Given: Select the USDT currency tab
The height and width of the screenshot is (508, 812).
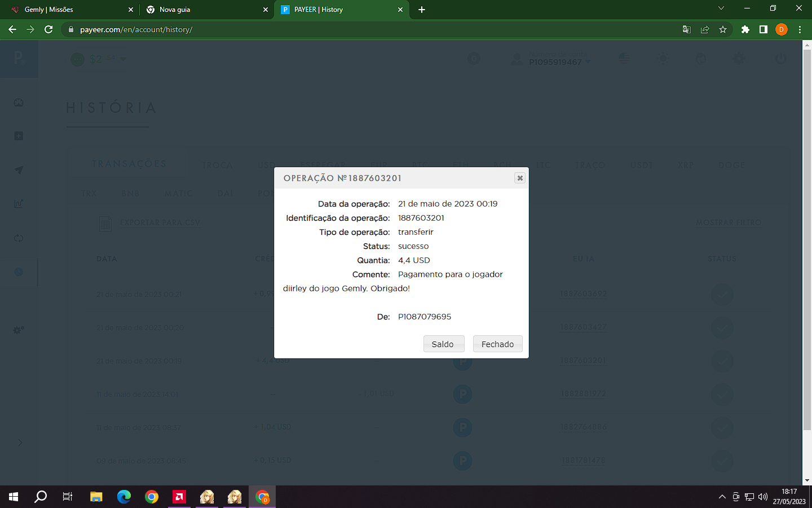Looking at the screenshot, I should (642, 165).
